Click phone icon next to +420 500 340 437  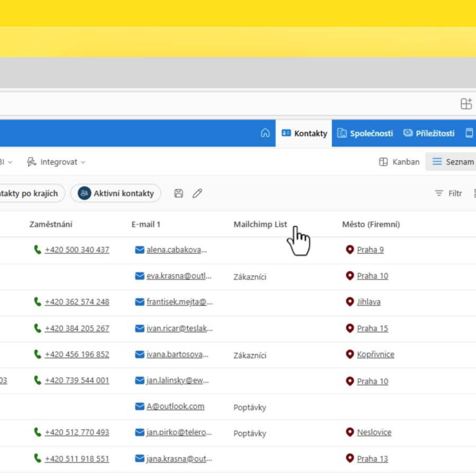[x=38, y=250]
